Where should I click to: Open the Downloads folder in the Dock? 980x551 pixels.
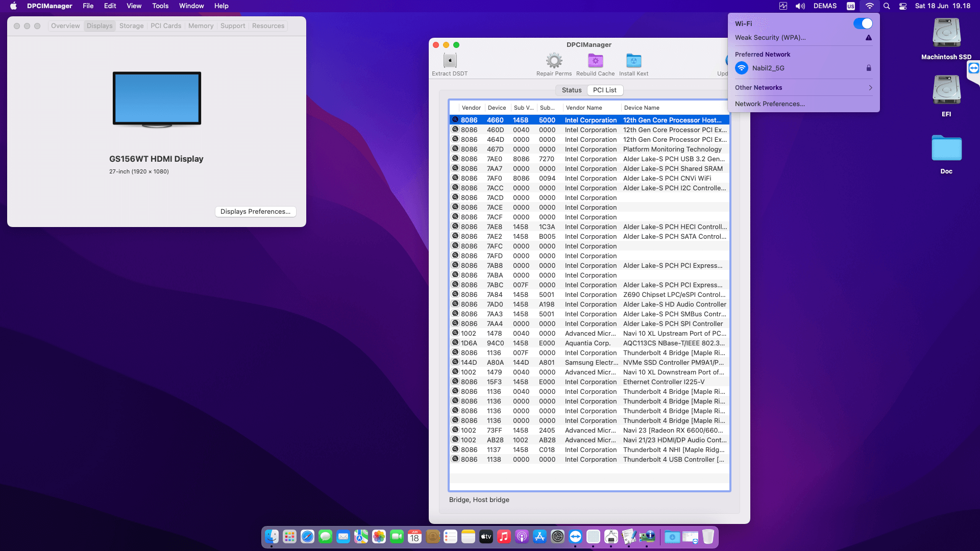[672, 537]
